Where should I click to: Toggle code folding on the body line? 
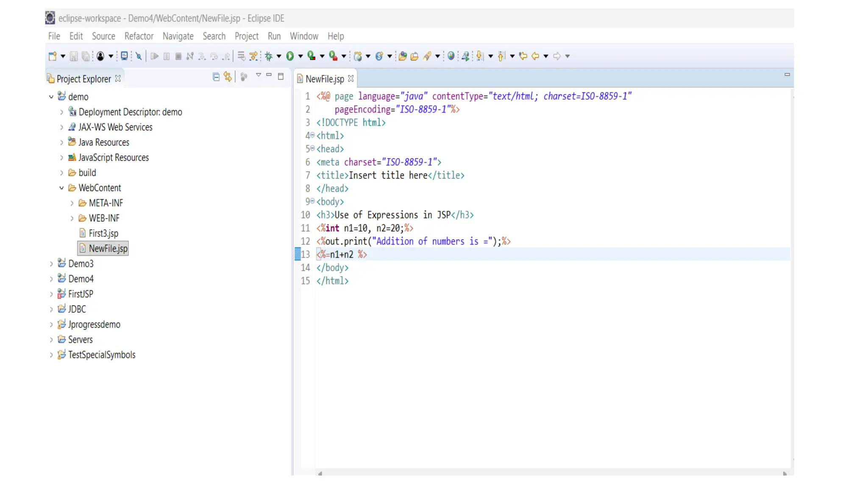point(312,201)
